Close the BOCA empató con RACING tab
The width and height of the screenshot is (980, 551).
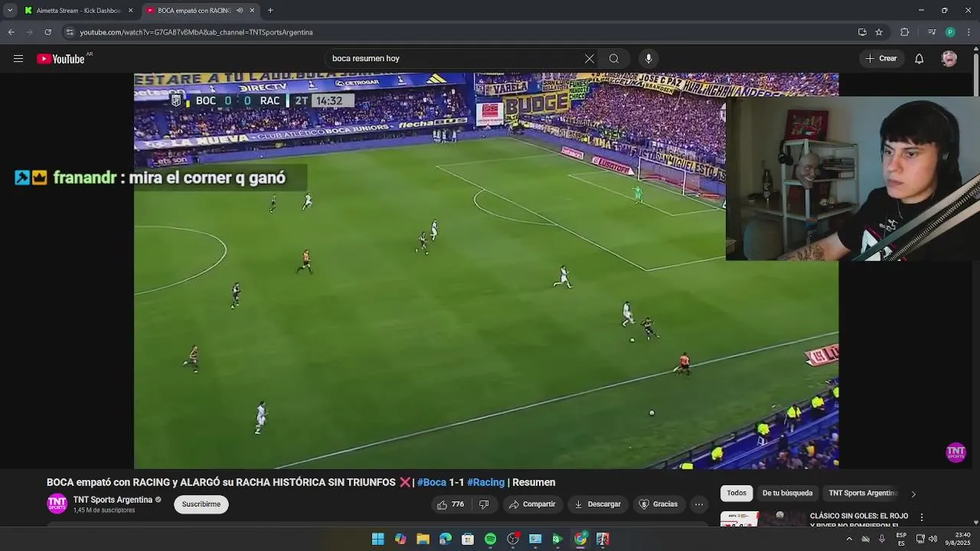(x=252, y=11)
